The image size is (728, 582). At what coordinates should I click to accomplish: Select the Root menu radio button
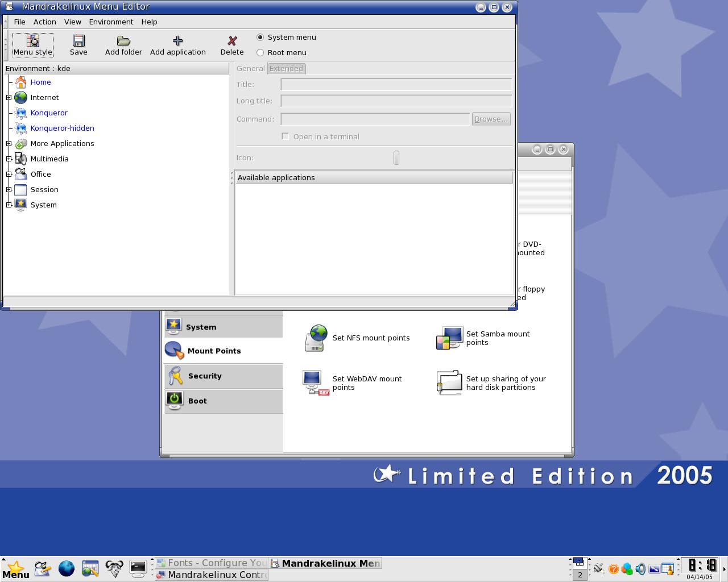point(260,52)
